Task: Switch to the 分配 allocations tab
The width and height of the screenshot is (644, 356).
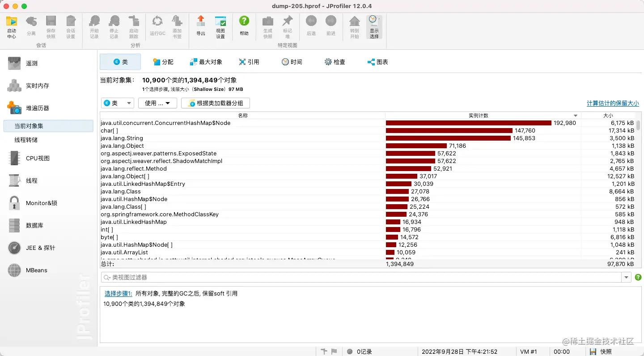Action: tap(163, 62)
